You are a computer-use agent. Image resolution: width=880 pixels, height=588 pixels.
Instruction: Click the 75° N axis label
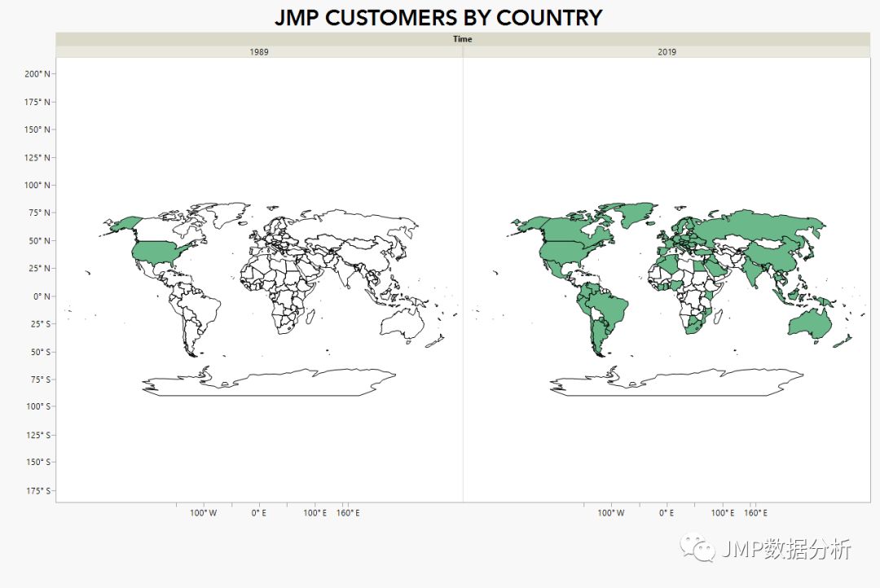[x=39, y=213]
